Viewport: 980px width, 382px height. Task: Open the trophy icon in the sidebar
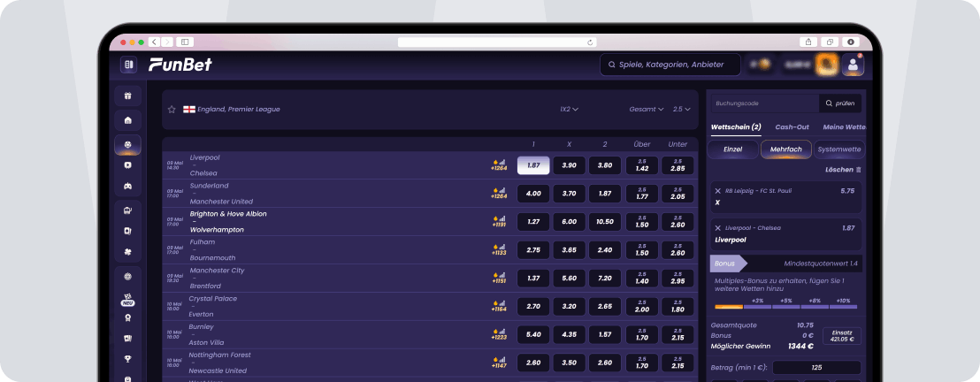128,359
